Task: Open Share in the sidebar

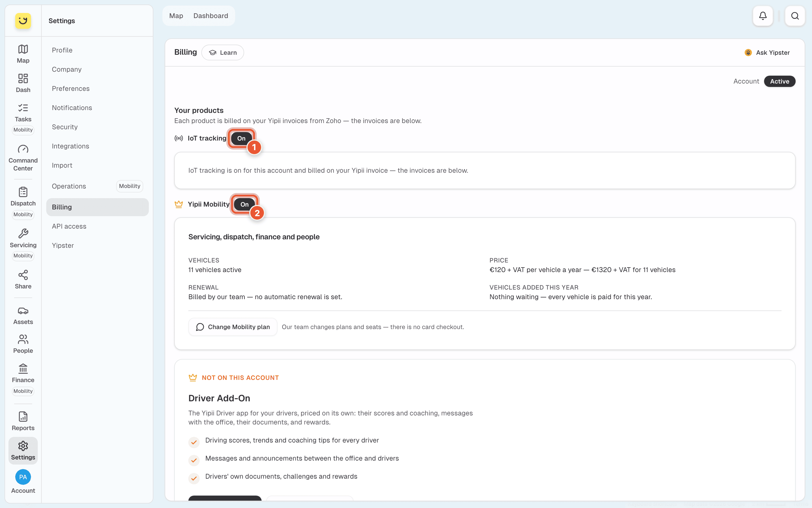Action: (23, 279)
